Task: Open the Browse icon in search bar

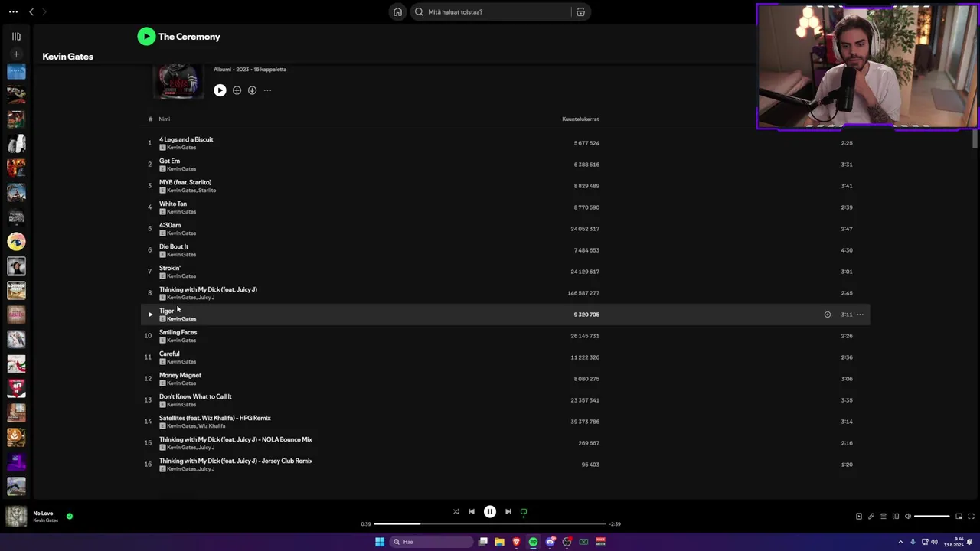Action: [x=580, y=11]
